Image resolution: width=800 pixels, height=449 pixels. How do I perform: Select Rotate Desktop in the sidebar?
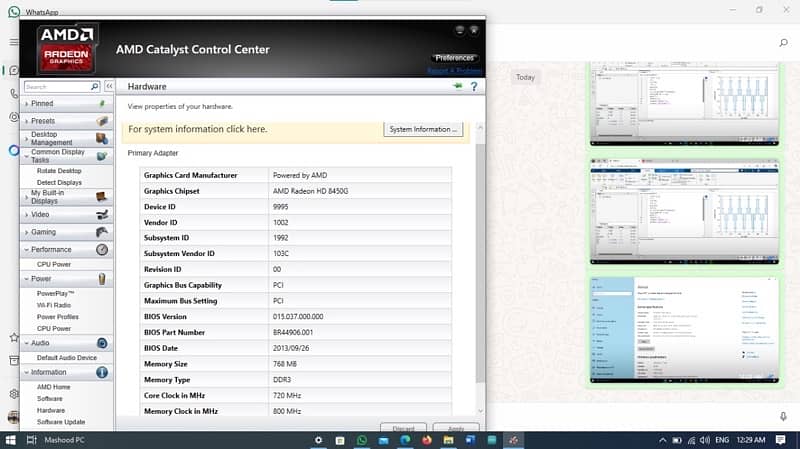point(59,171)
